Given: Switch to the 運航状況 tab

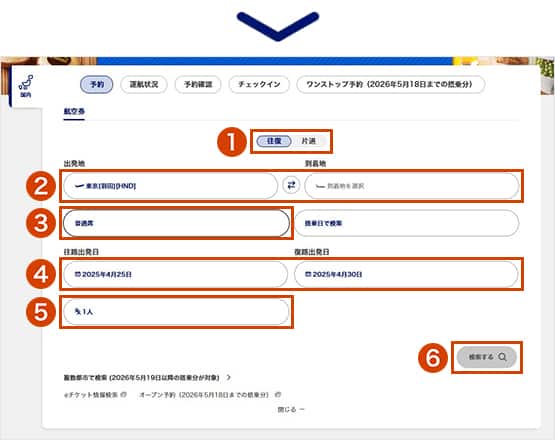Looking at the screenshot, I should 144,84.
